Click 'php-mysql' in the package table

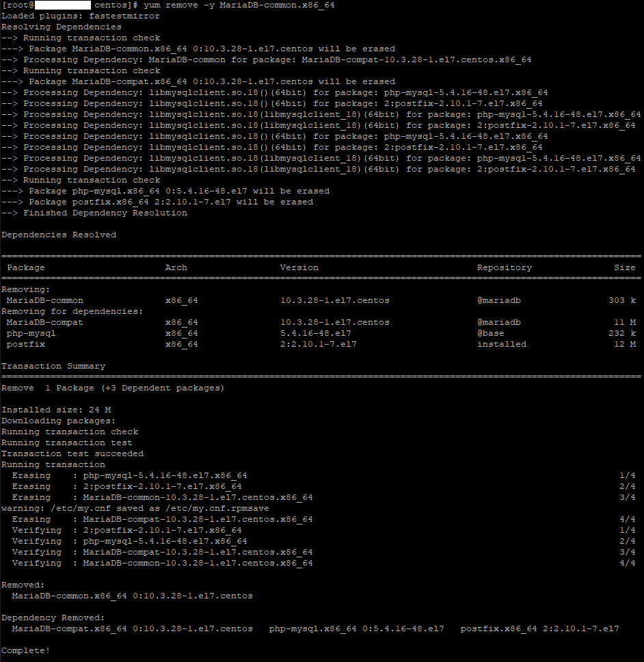[31, 334]
